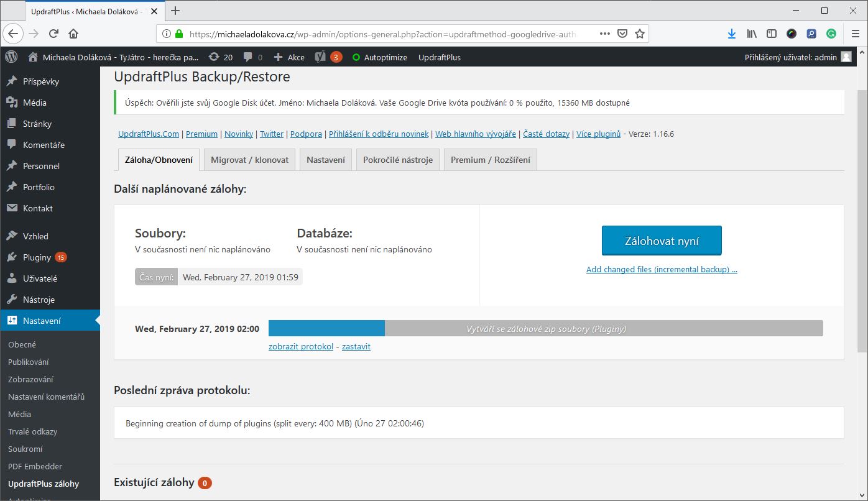
Task: Open a new browser tab with plus button
Action: pyautogui.click(x=175, y=11)
